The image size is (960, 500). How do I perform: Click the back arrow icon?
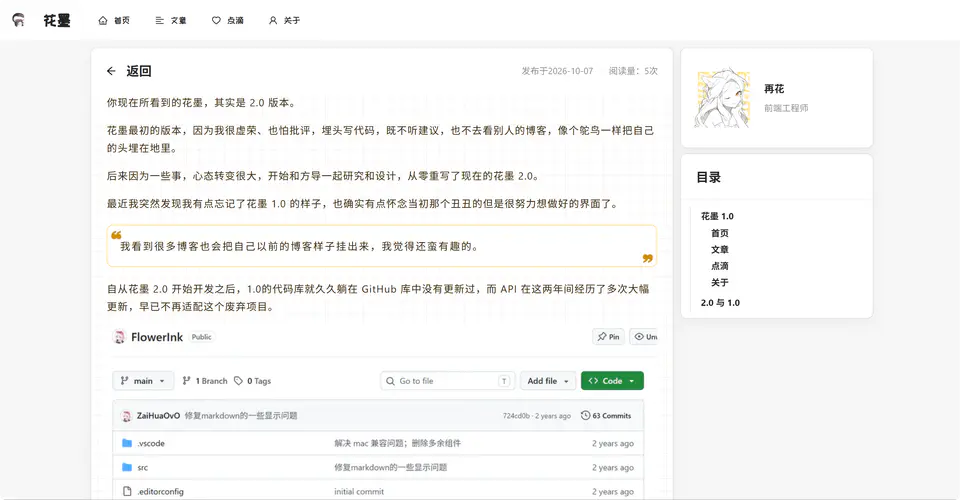[x=111, y=71]
